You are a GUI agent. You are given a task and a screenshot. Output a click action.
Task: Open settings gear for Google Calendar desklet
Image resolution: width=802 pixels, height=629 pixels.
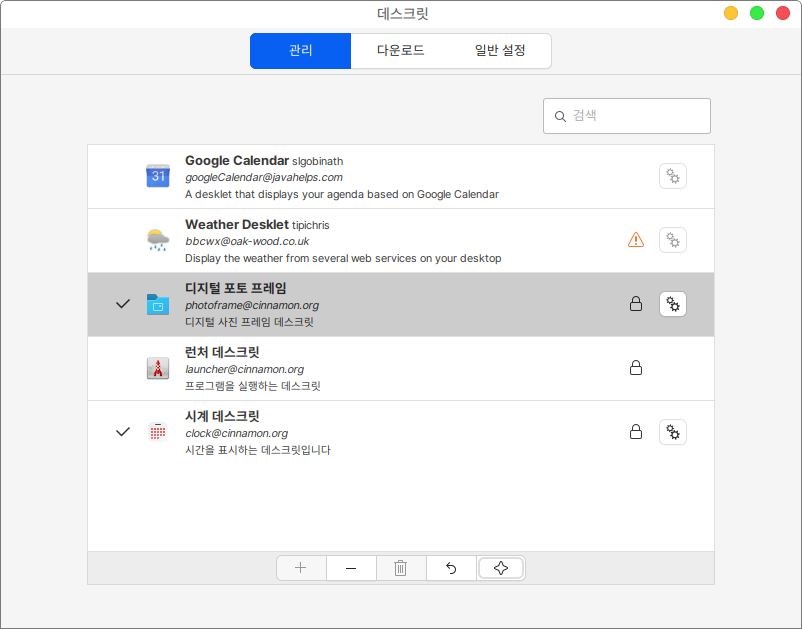(673, 177)
